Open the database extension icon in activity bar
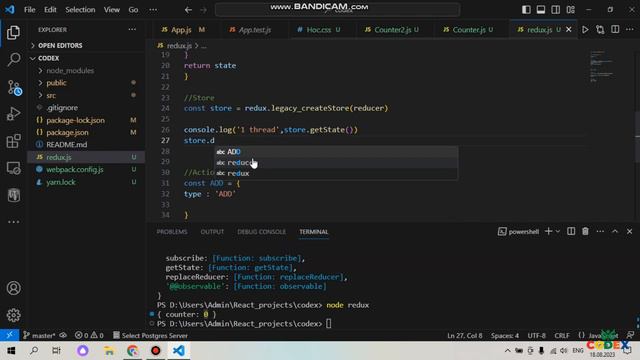The image size is (640, 360). pos(13,195)
